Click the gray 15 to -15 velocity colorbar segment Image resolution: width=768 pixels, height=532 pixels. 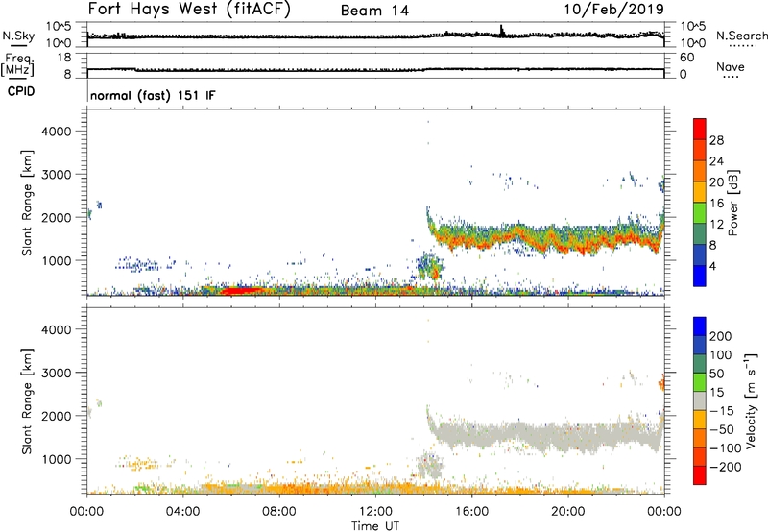[x=700, y=400]
